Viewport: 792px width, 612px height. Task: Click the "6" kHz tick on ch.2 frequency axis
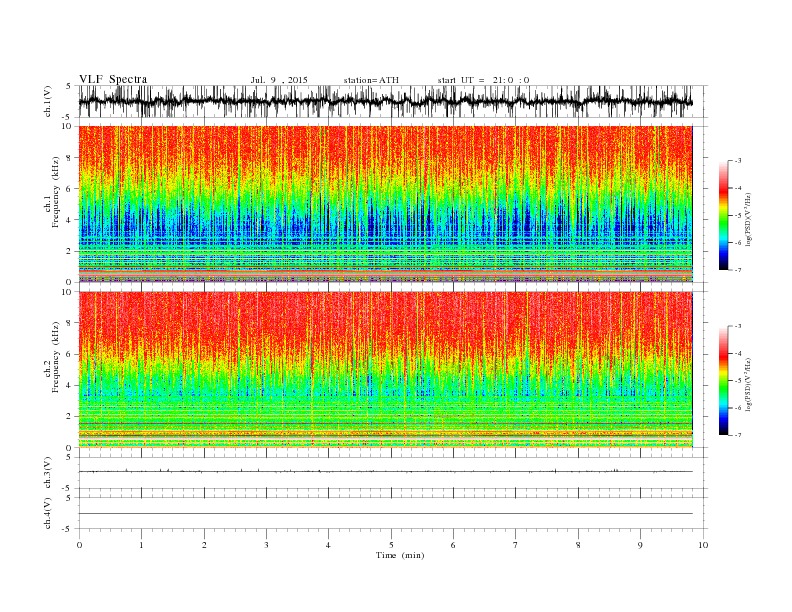coord(70,354)
